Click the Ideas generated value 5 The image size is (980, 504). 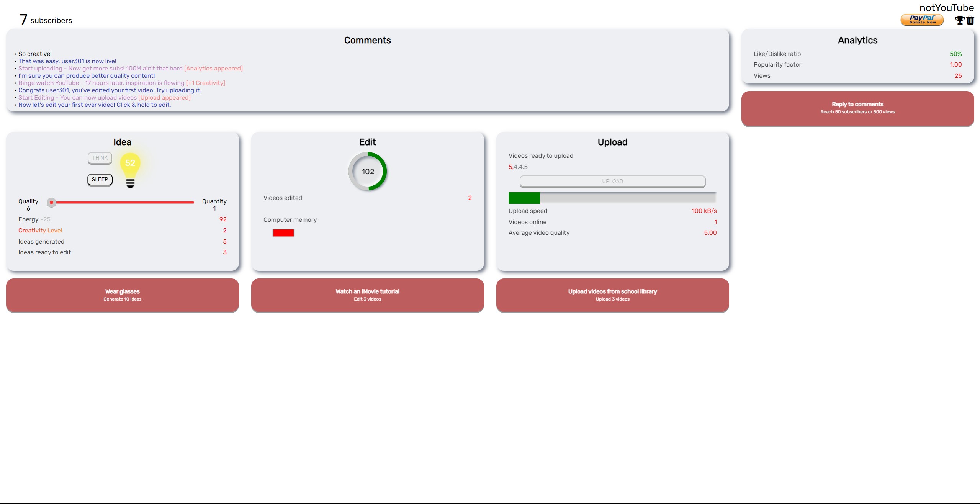point(225,242)
